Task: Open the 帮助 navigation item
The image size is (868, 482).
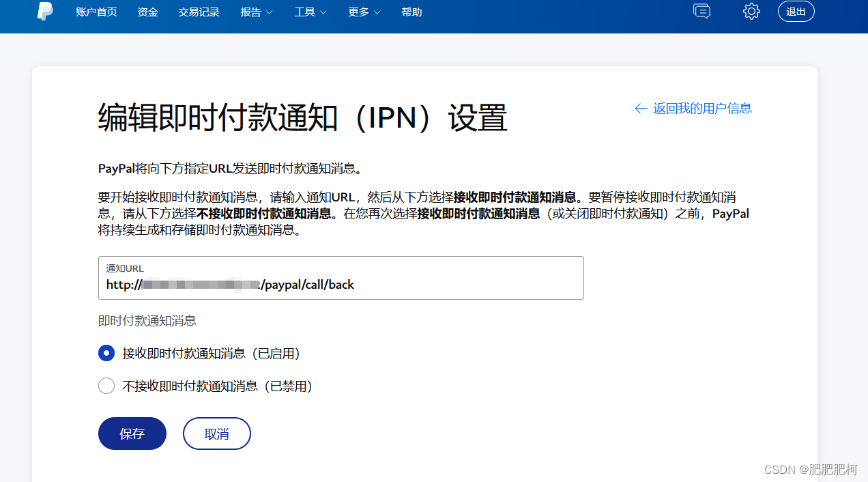Action: tap(411, 12)
